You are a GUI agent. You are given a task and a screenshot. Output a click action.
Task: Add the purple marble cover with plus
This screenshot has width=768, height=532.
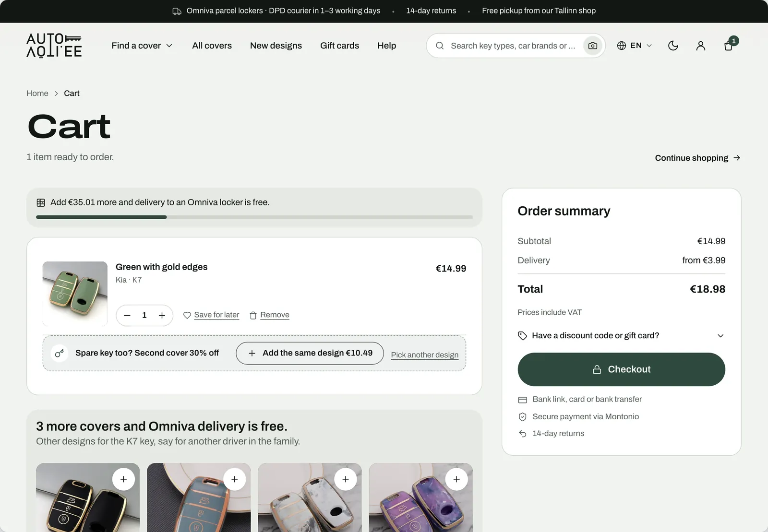(456, 479)
